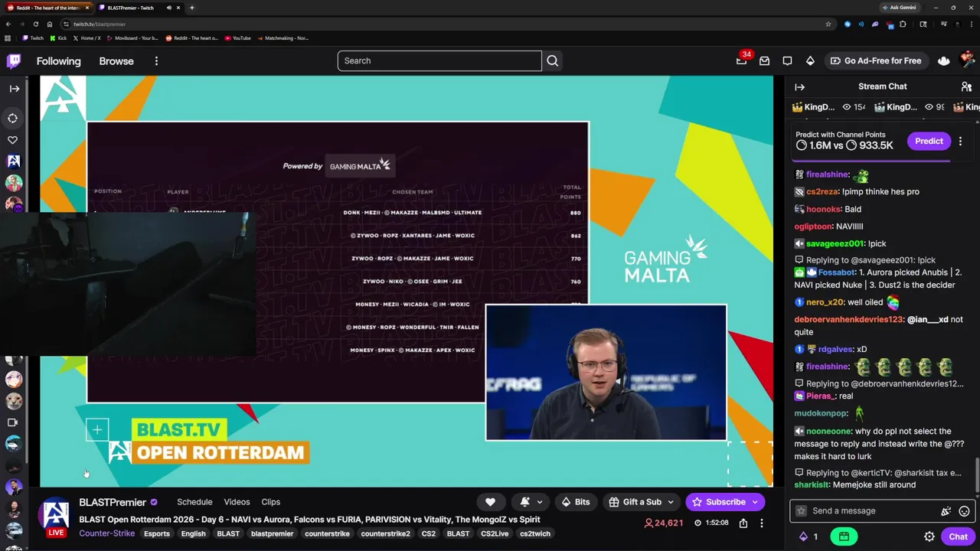The height and width of the screenshot is (551, 980).
Task: Open the browser home button
Action: point(50,24)
